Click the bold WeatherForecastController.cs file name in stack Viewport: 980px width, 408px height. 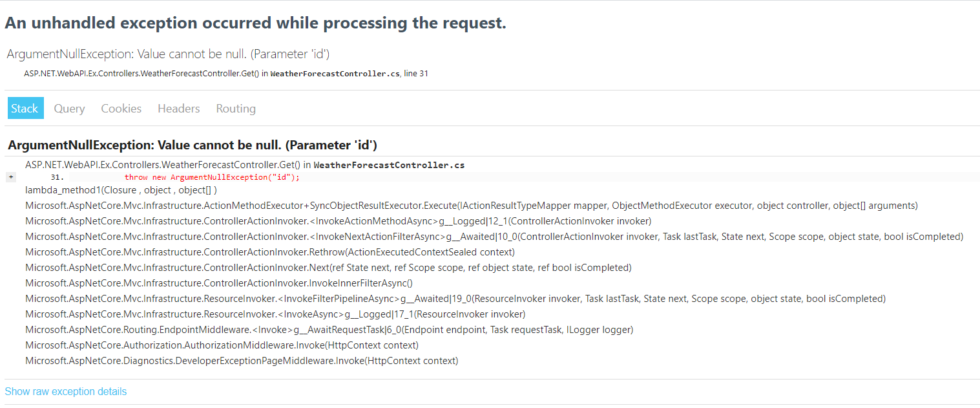click(389, 165)
